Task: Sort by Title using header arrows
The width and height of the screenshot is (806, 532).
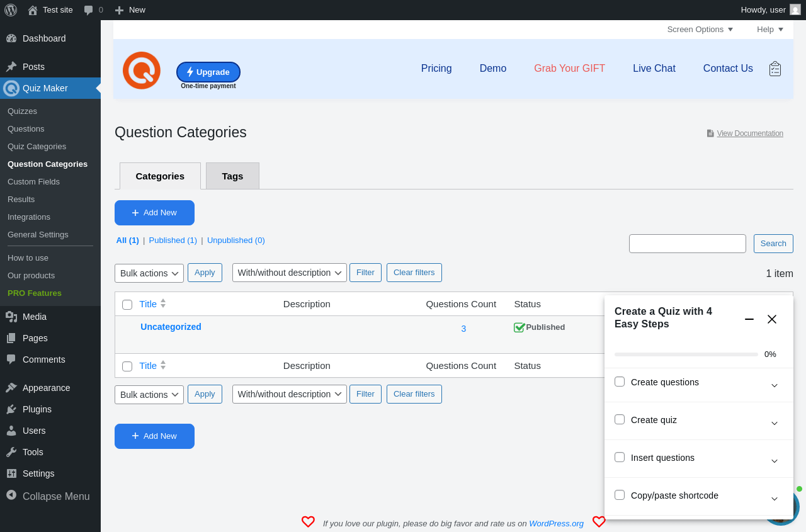Action: coord(163,303)
